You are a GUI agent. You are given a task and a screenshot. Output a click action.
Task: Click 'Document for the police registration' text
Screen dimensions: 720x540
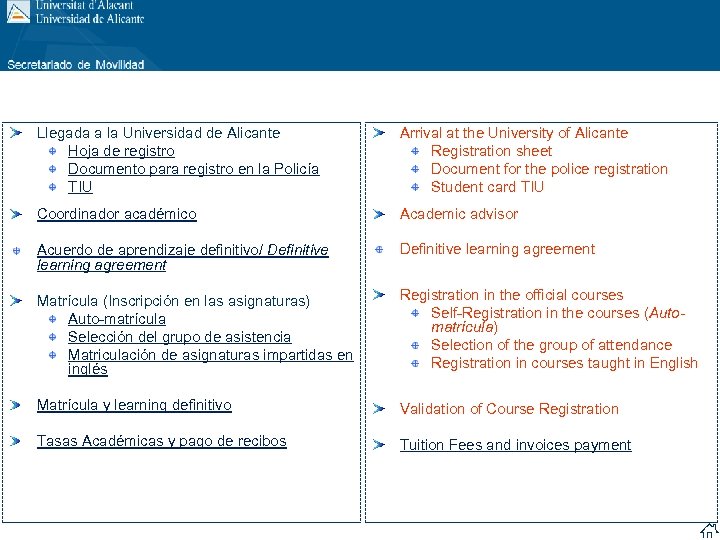pyautogui.click(x=549, y=169)
